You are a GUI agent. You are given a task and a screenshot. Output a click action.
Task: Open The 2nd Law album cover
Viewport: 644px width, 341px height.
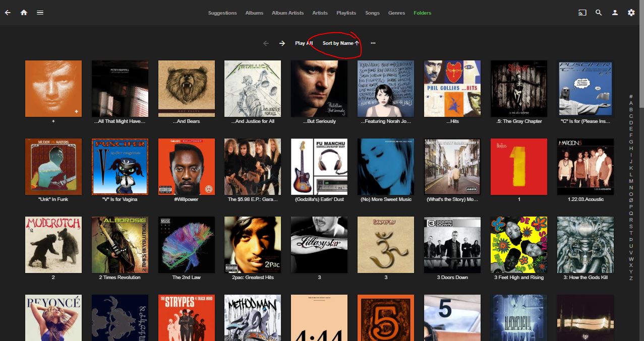pyautogui.click(x=187, y=245)
